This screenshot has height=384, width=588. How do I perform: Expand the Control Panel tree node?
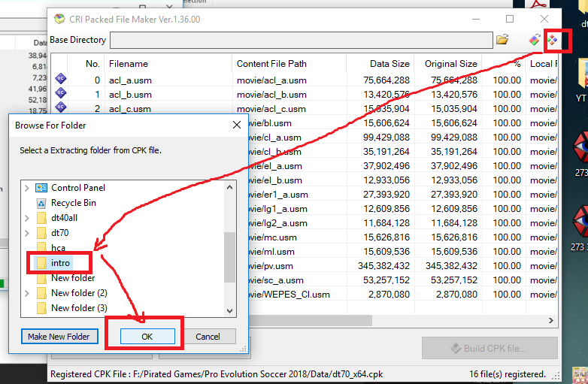click(x=26, y=188)
